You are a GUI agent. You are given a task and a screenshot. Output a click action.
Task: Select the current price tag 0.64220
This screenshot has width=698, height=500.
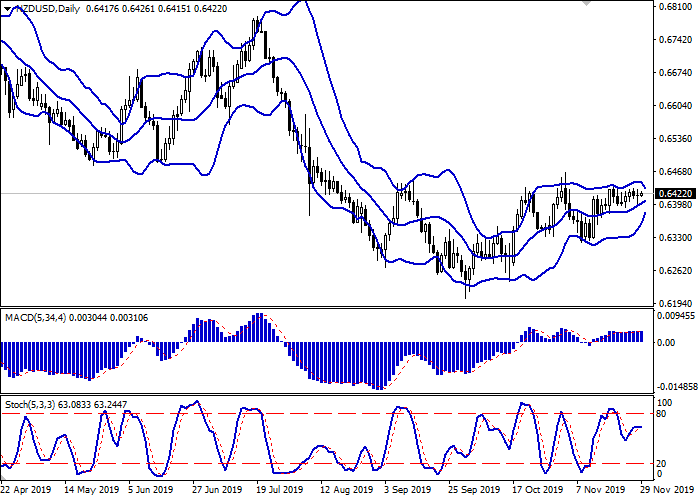click(675, 193)
